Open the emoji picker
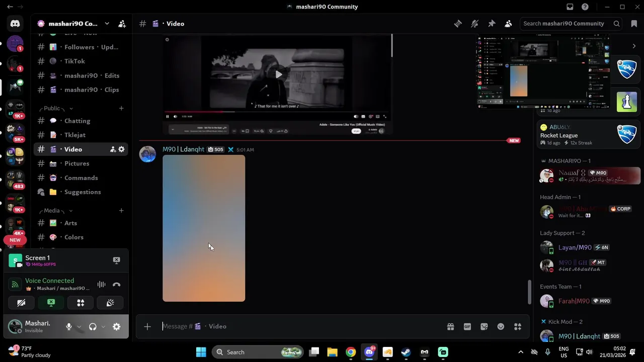Viewport: 644px width, 362px height. click(x=501, y=326)
